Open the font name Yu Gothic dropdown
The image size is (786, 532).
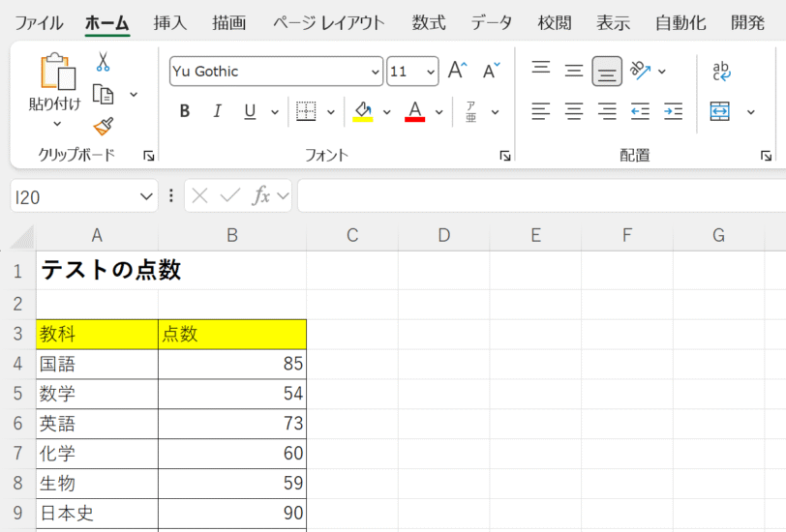pyautogui.click(x=375, y=72)
